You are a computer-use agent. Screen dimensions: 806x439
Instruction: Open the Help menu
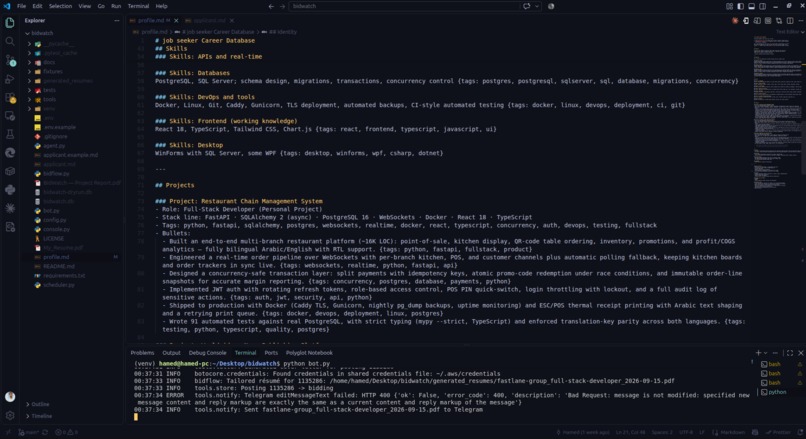(161, 6)
